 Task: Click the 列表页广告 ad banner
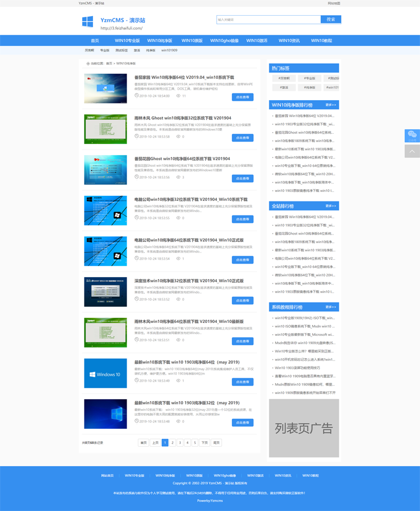tap(304, 428)
